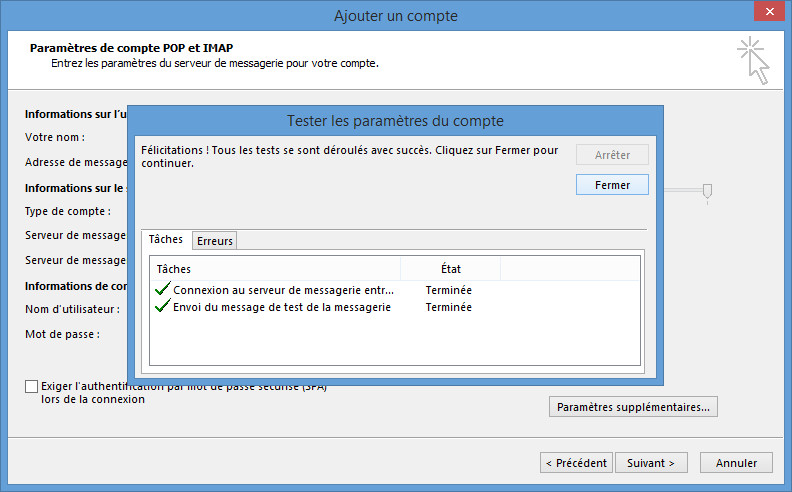792x492 pixels.
Task: Open Paramètres supplémentaires
Action: click(x=633, y=407)
